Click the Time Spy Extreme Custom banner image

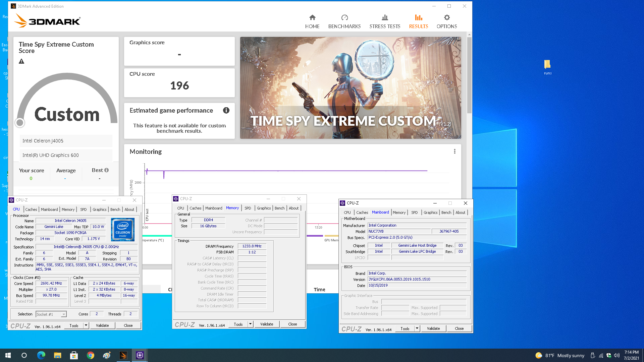pyautogui.click(x=351, y=88)
